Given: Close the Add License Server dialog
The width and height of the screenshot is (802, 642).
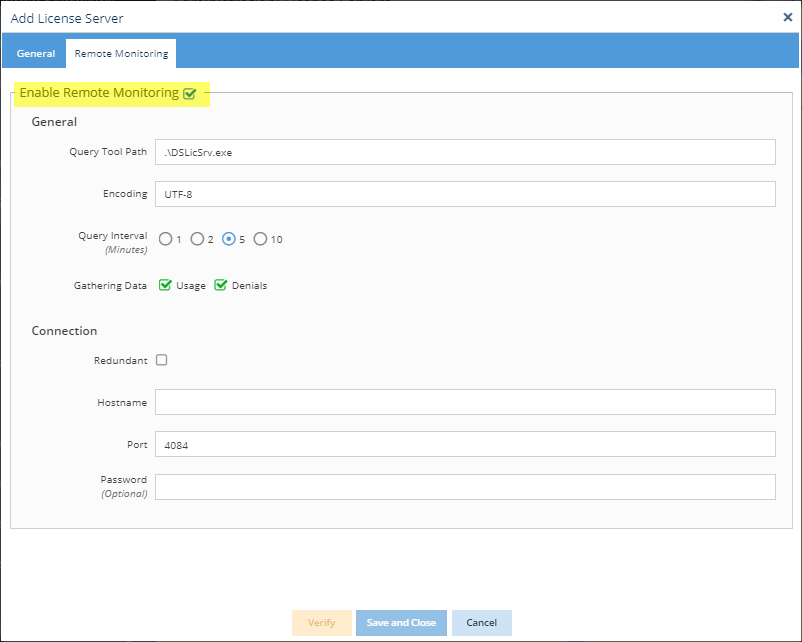Looking at the screenshot, I should (x=788, y=17).
